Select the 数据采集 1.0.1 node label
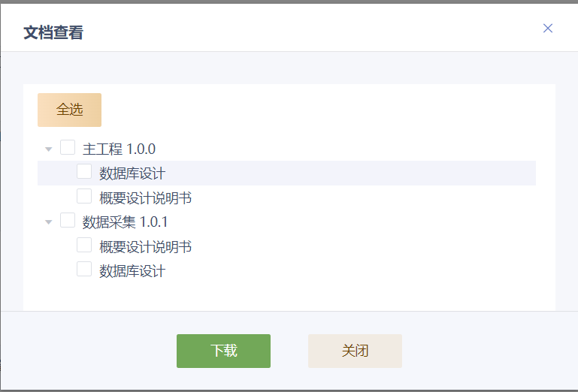This screenshot has width=578, height=392. [126, 222]
